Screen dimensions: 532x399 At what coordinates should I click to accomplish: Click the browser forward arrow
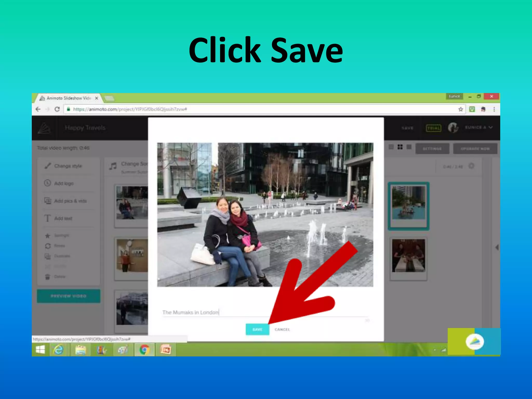pos(48,109)
